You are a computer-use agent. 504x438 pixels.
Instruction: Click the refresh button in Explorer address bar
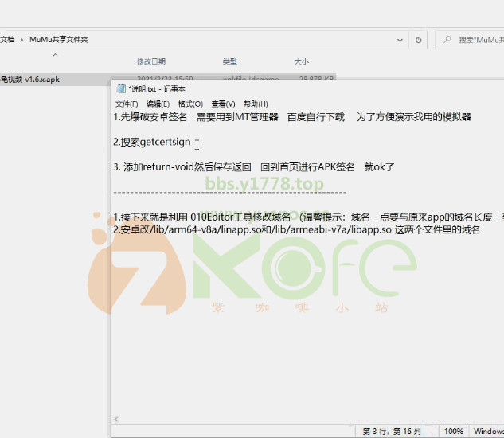pyautogui.click(x=418, y=40)
